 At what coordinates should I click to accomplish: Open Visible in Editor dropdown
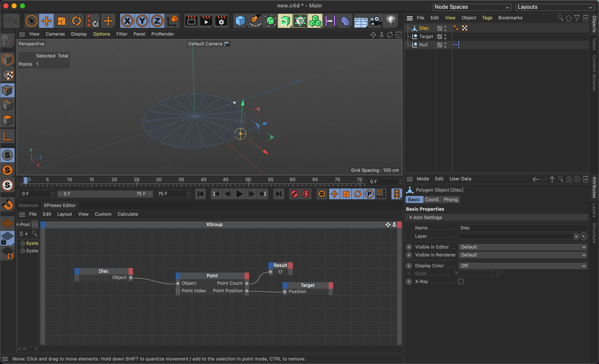click(523, 247)
